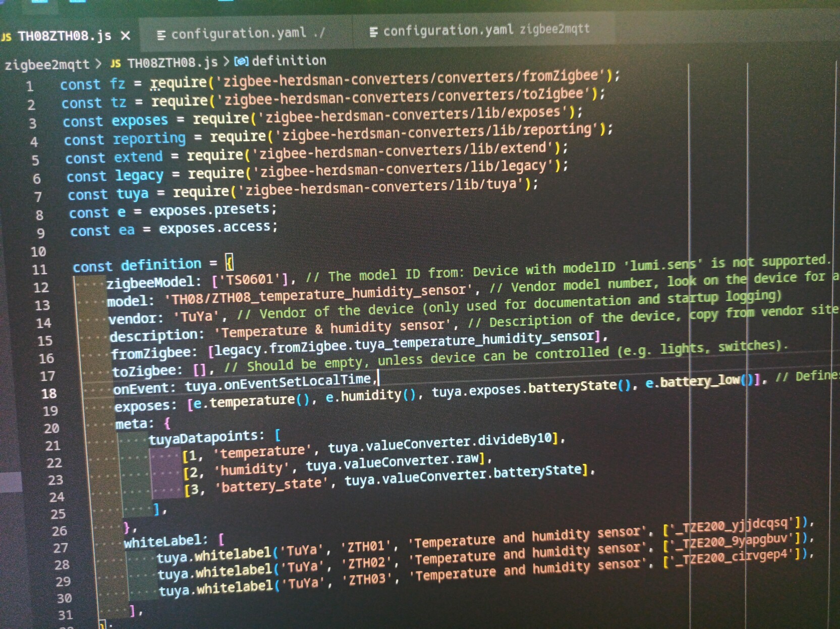Click the '_TZE200_9yapgbuv' fingerprint string

coord(733,542)
